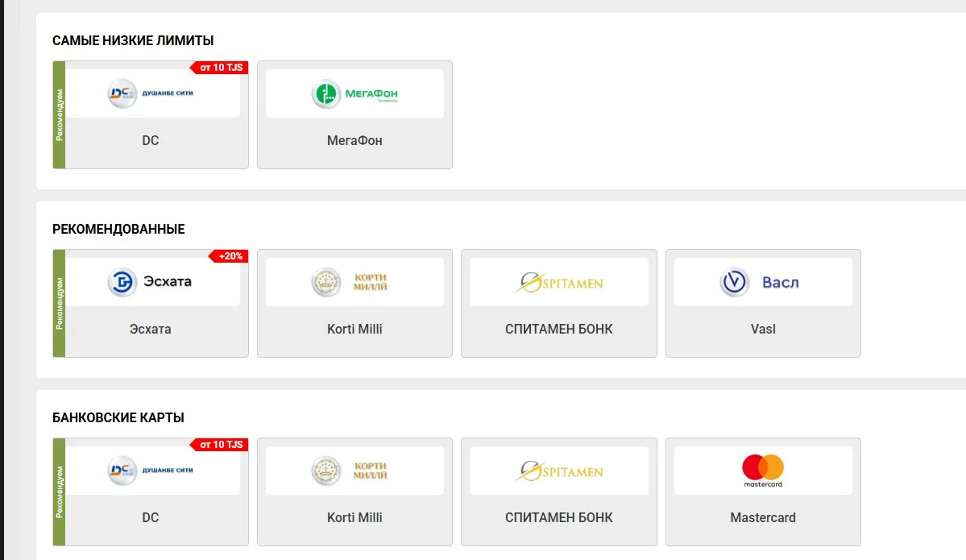Pick the Эсхата bank logo

coord(151,282)
